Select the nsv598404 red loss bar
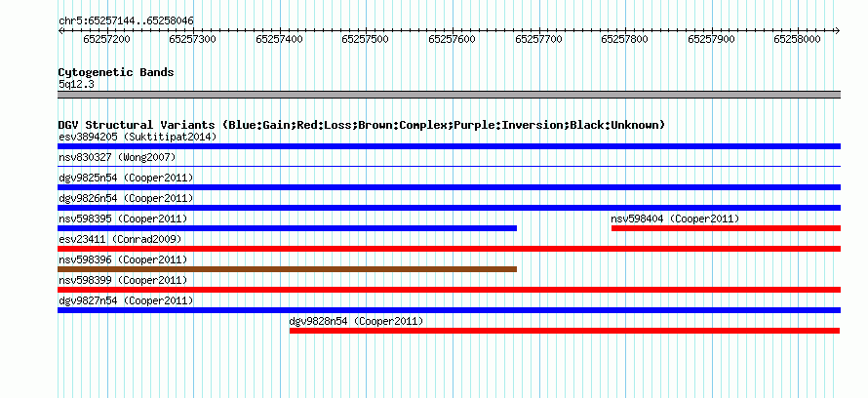Viewport: 868px width, 398px height. pos(726,228)
